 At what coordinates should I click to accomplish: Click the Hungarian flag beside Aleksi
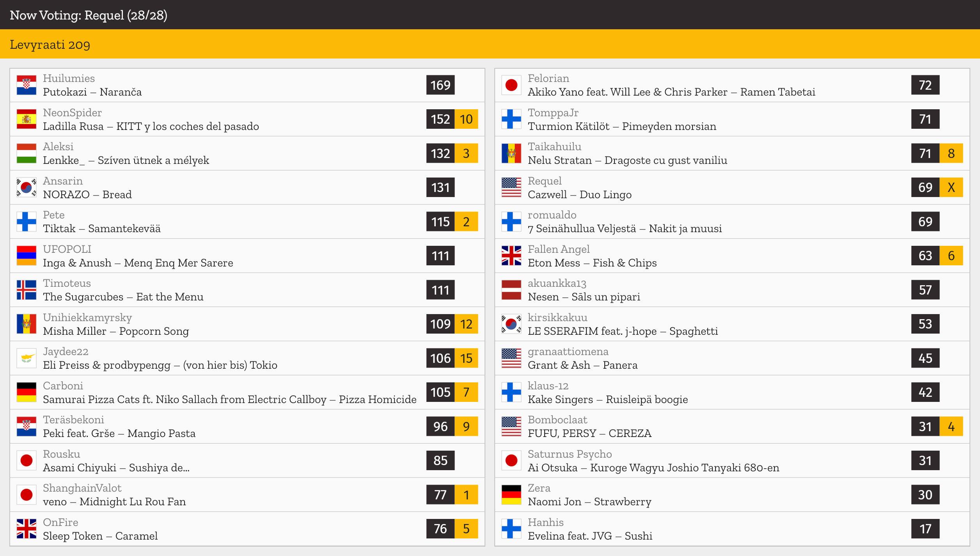click(x=27, y=153)
